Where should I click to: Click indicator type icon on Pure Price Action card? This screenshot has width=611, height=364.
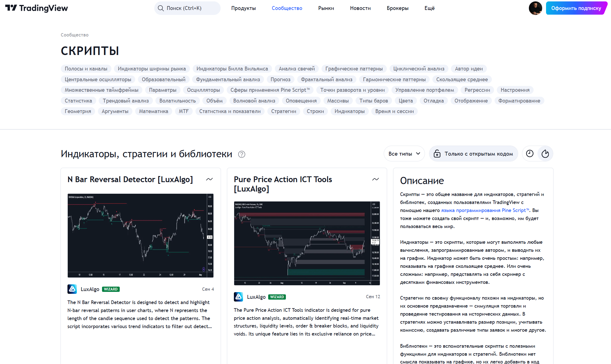(x=375, y=179)
